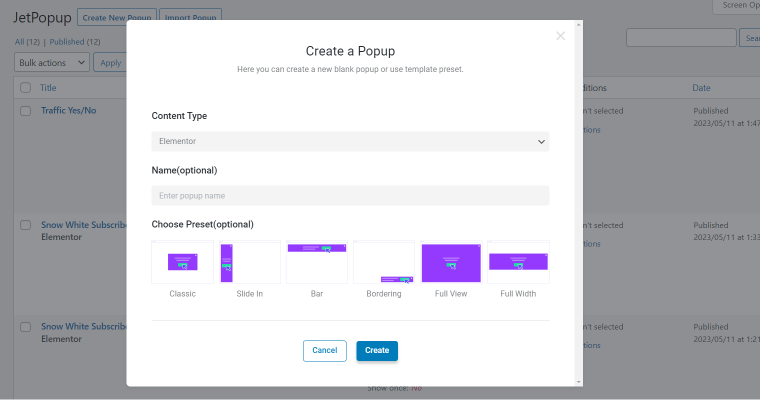The image size is (760, 400).
Task: Filter by All (12) popups
Action: click(27, 42)
